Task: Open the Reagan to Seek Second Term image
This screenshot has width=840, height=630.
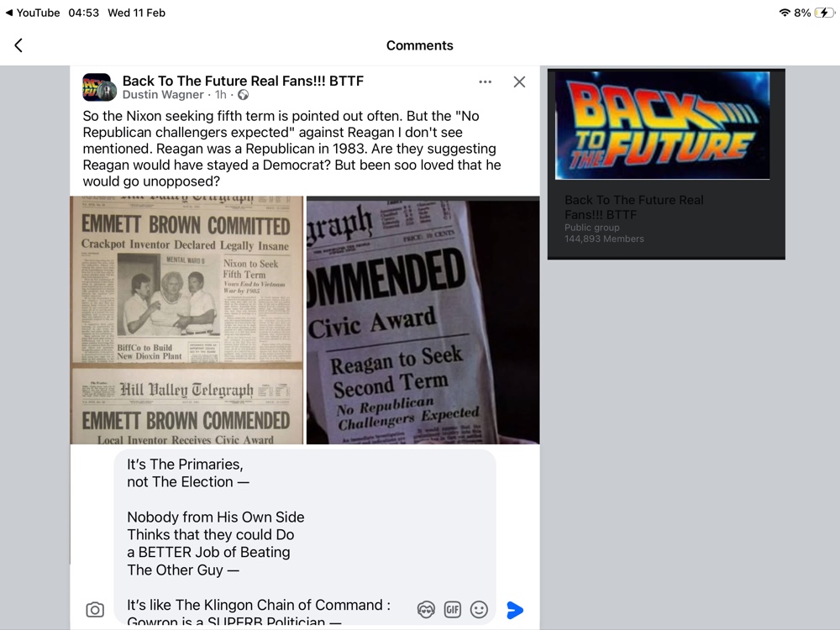Action: click(x=423, y=320)
